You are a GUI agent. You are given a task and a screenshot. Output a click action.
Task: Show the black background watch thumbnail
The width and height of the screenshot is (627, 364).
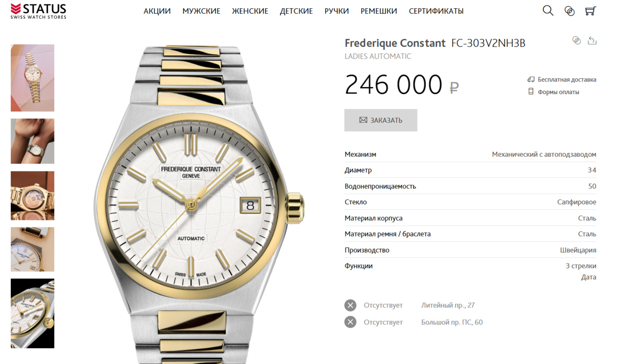[32, 314]
